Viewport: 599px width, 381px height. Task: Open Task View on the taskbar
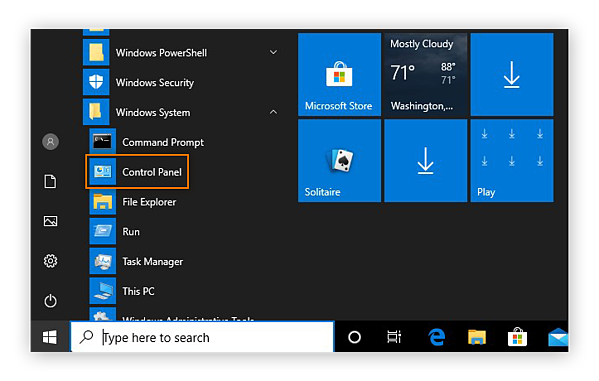[394, 337]
